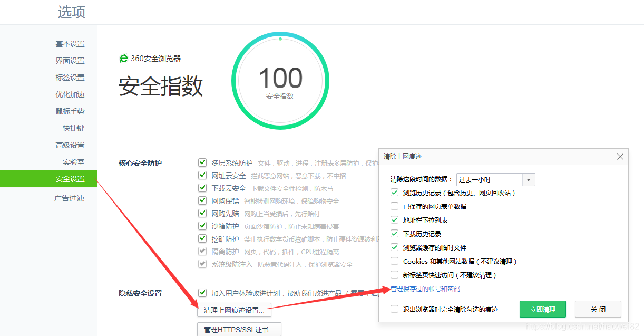Toggle 沙箱防护 checkbox
This screenshot has width=644, height=336.
(x=202, y=226)
